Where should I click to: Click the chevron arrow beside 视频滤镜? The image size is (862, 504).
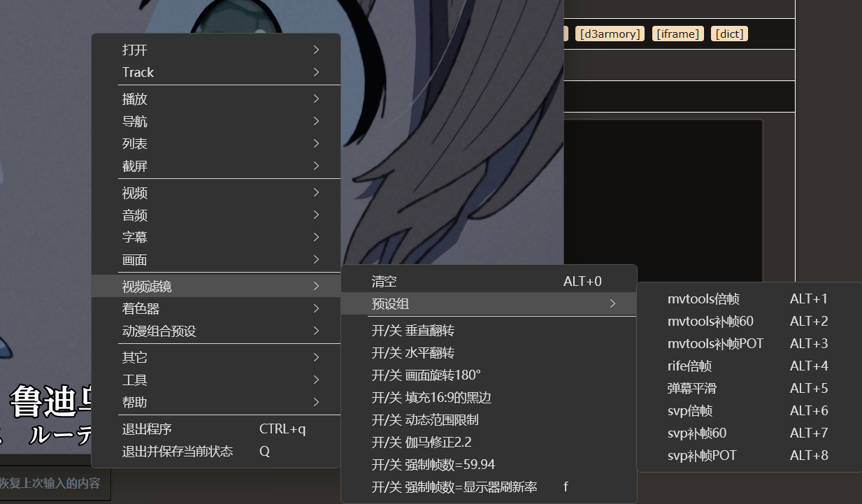click(x=316, y=286)
